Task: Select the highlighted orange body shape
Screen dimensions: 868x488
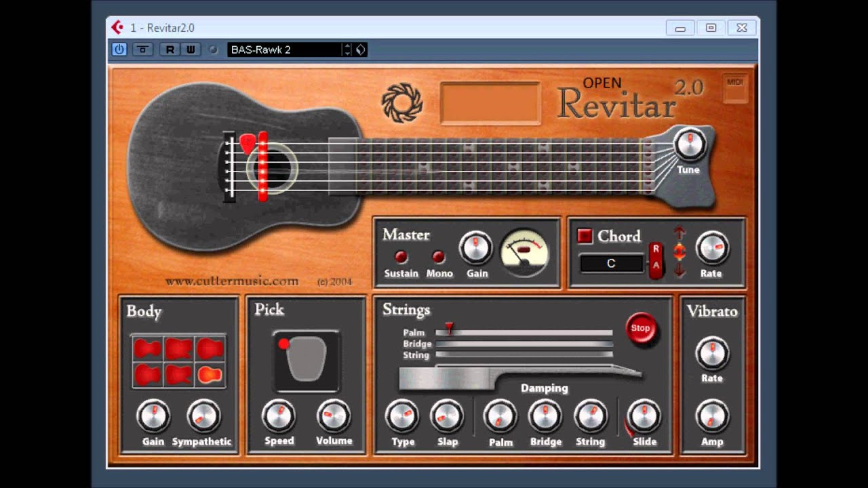Action: pos(210,374)
